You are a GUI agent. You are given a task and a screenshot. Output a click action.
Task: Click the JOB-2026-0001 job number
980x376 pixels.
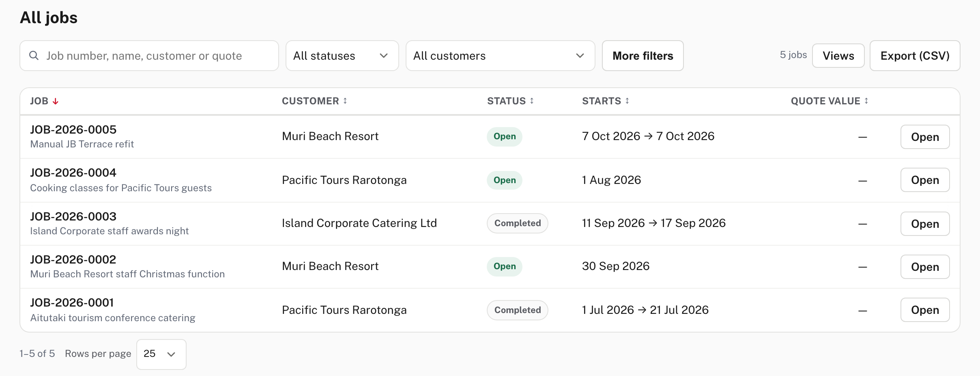click(x=72, y=303)
